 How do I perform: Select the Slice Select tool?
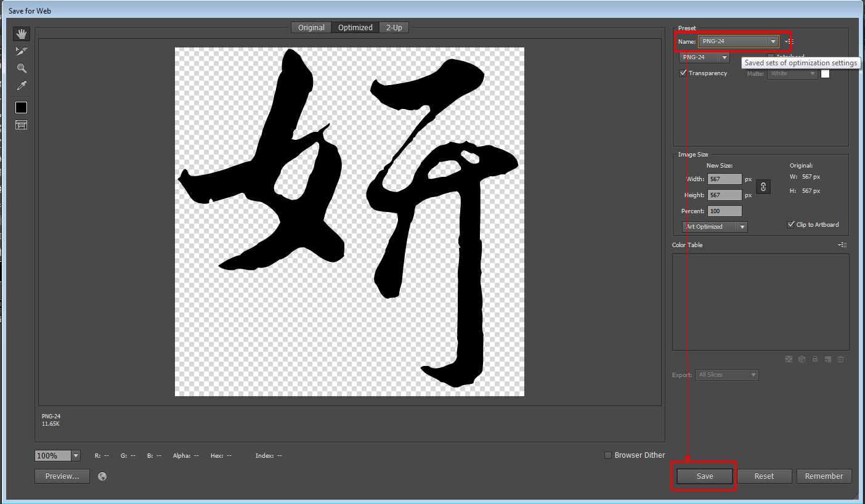22,51
